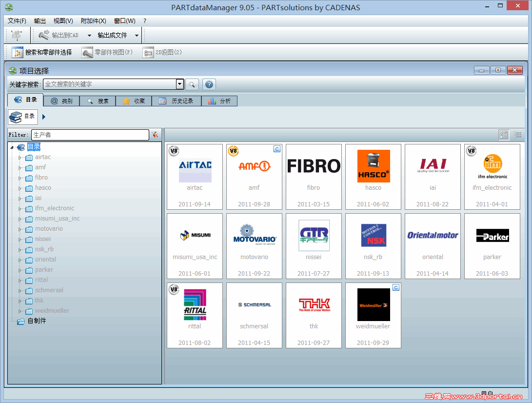Select 自制件 folder in the tree
The height and width of the screenshot is (403, 532).
point(37,321)
